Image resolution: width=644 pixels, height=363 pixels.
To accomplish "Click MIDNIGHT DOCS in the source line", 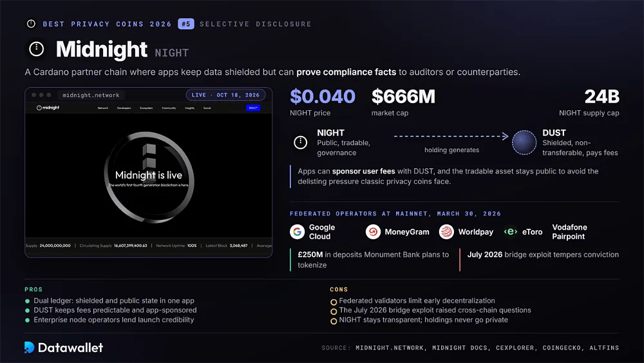I will click(x=460, y=348).
